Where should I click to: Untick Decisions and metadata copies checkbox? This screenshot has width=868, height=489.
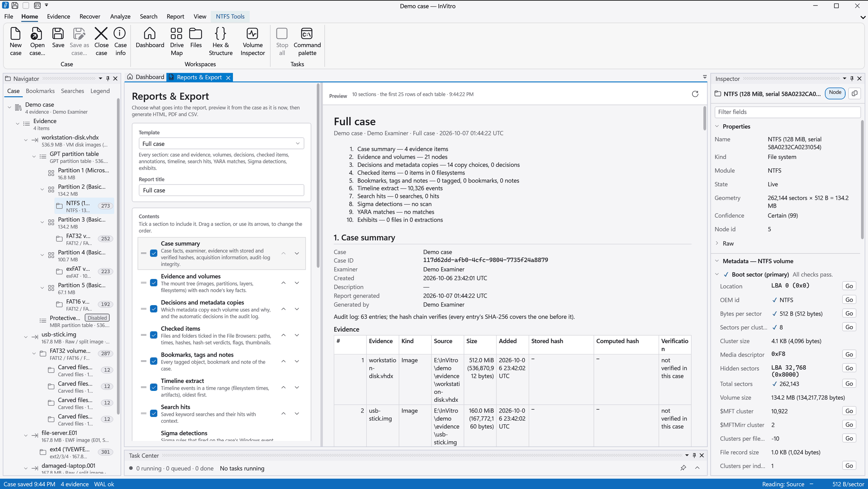tap(154, 309)
